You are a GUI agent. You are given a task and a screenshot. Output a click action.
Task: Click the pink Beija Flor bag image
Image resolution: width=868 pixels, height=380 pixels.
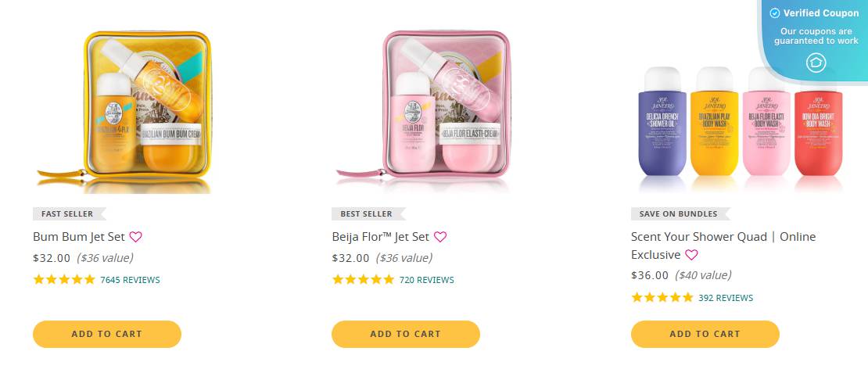tap(424, 111)
